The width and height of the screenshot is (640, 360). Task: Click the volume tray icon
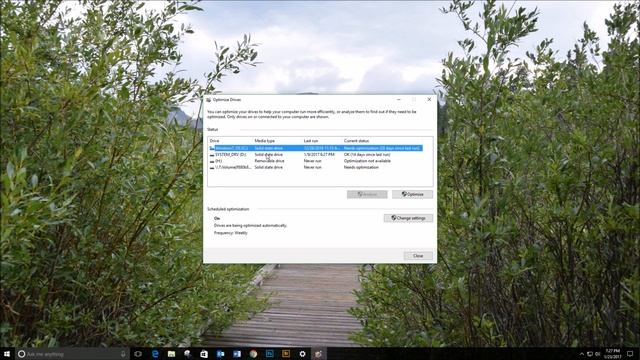598,354
